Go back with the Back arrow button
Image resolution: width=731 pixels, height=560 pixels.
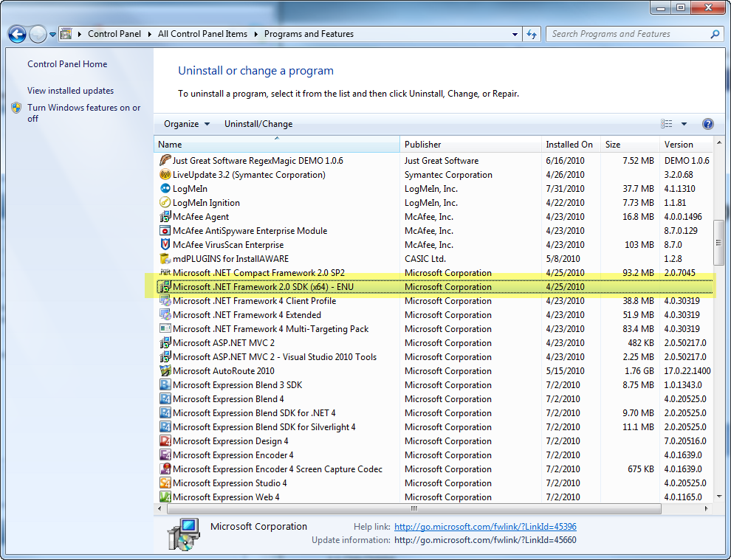pyautogui.click(x=17, y=34)
